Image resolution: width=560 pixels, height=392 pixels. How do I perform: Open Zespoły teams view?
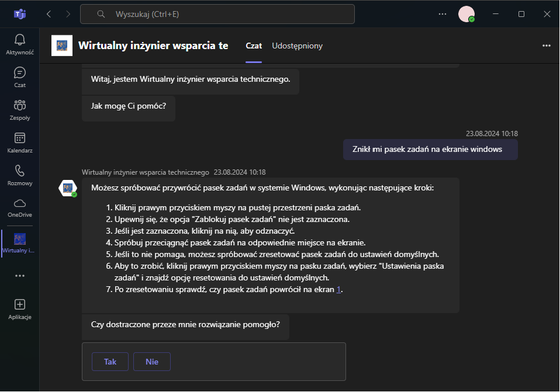(x=20, y=110)
